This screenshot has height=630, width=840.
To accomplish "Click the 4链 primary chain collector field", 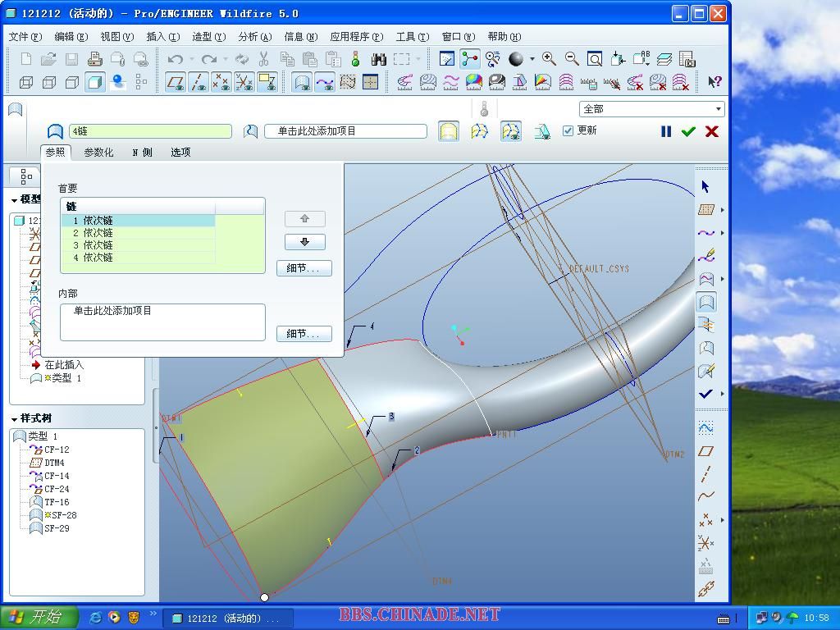I will coord(151,131).
